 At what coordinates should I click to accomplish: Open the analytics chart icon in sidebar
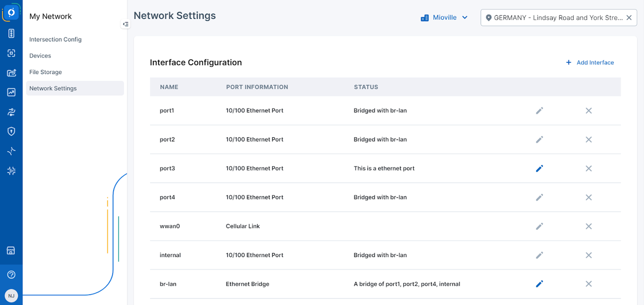click(x=11, y=92)
